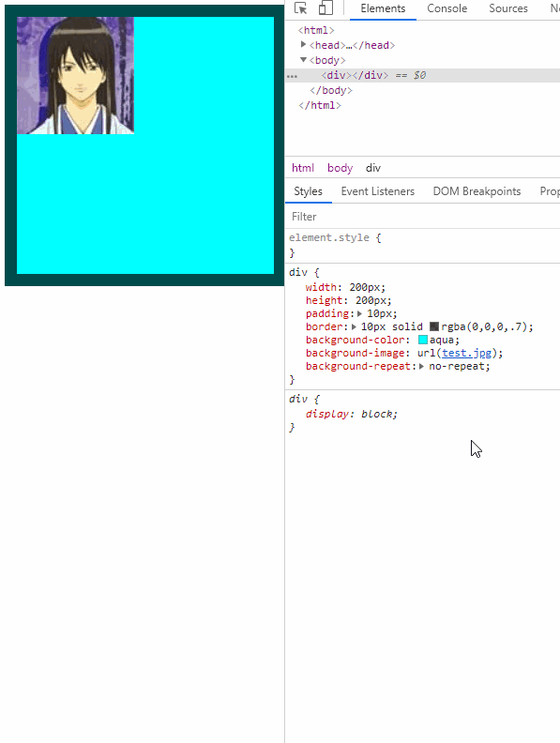Click the background-image property name
560x743 pixels.
pyautogui.click(x=356, y=353)
